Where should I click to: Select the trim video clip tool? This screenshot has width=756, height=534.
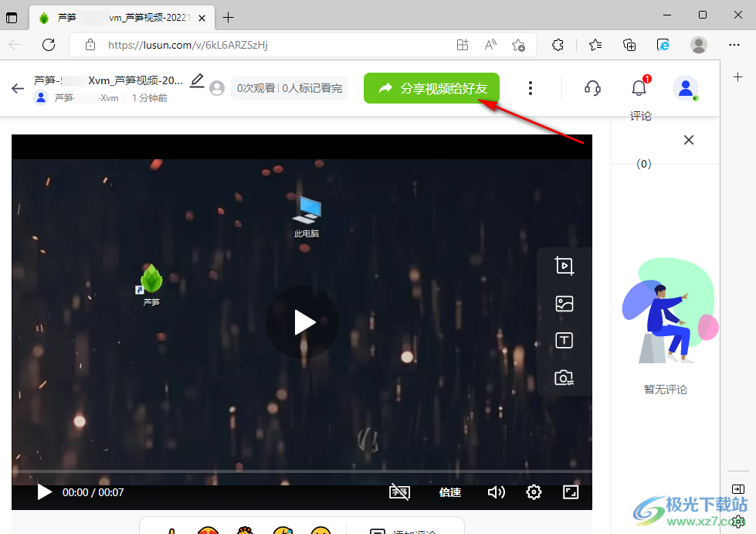(x=564, y=266)
